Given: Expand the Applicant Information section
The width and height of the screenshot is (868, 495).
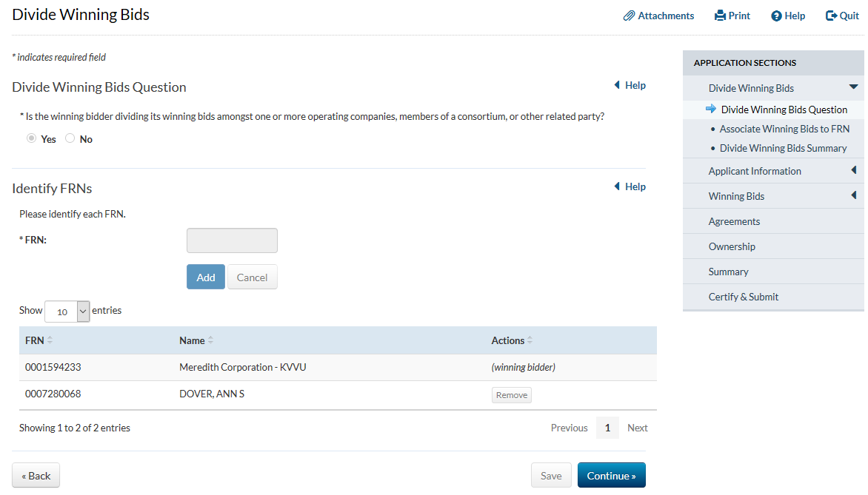Looking at the screenshot, I should (853, 171).
